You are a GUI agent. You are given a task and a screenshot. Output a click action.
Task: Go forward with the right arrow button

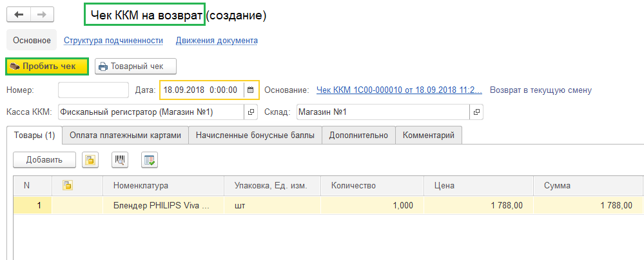pos(42,15)
